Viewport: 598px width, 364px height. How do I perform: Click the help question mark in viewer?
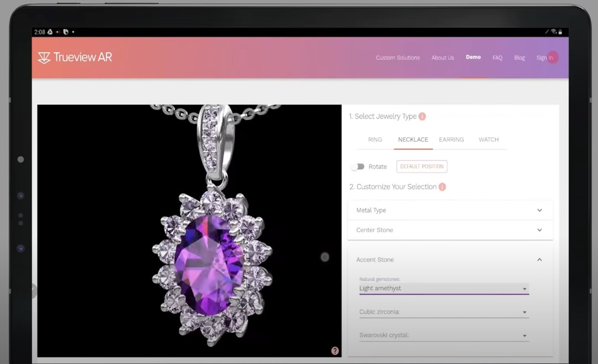pyautogui.click(x=335, y=351)
